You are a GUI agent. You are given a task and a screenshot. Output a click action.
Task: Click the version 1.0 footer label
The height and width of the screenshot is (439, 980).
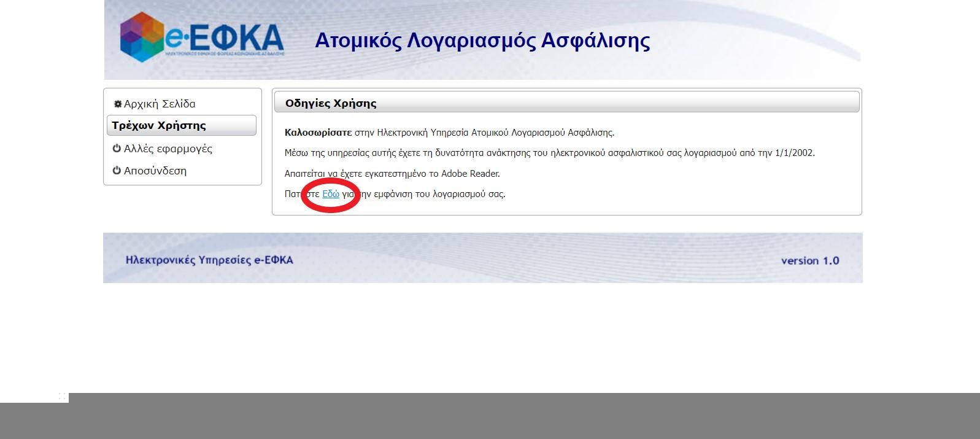(x=809, y=260)
